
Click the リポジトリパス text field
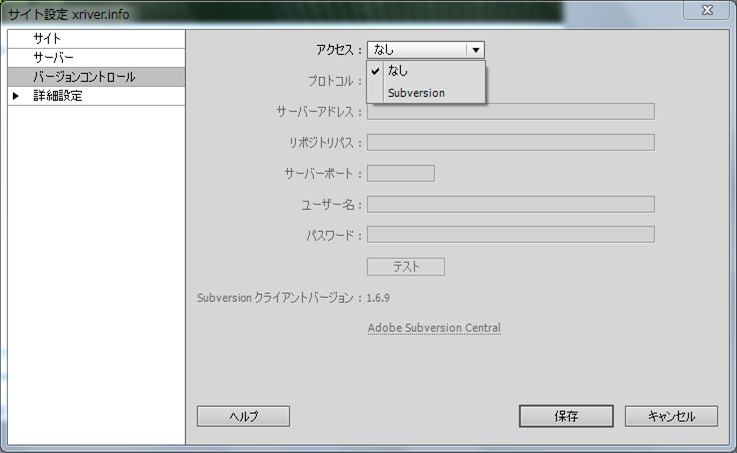510,142
